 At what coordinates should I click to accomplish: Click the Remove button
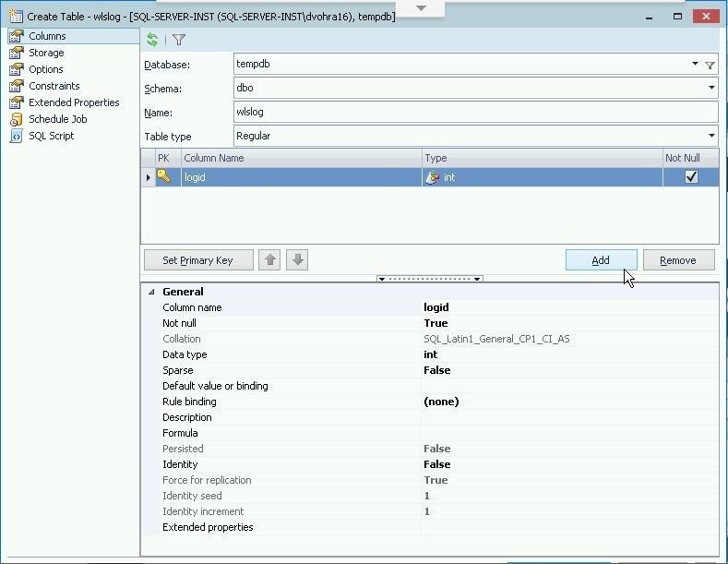(678, 260)
